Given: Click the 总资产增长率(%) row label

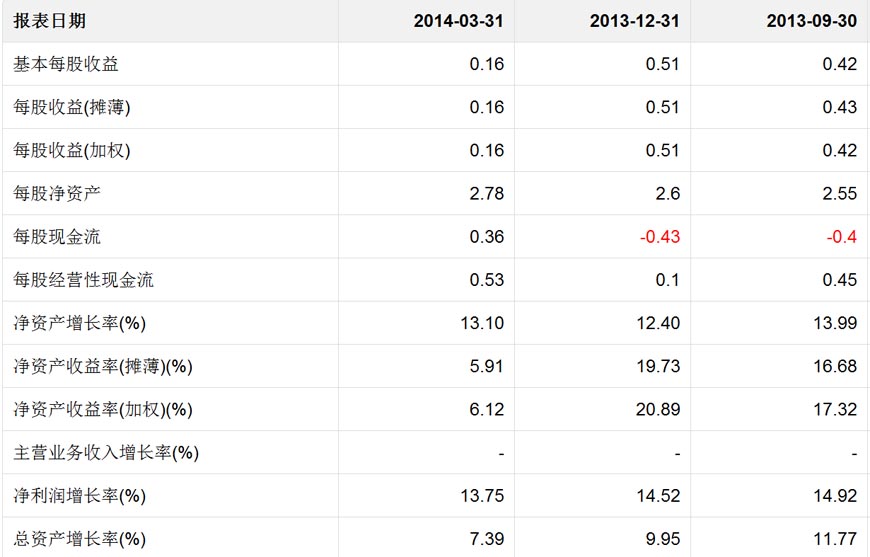Looking at the screenshot, I should coord(80,539).
